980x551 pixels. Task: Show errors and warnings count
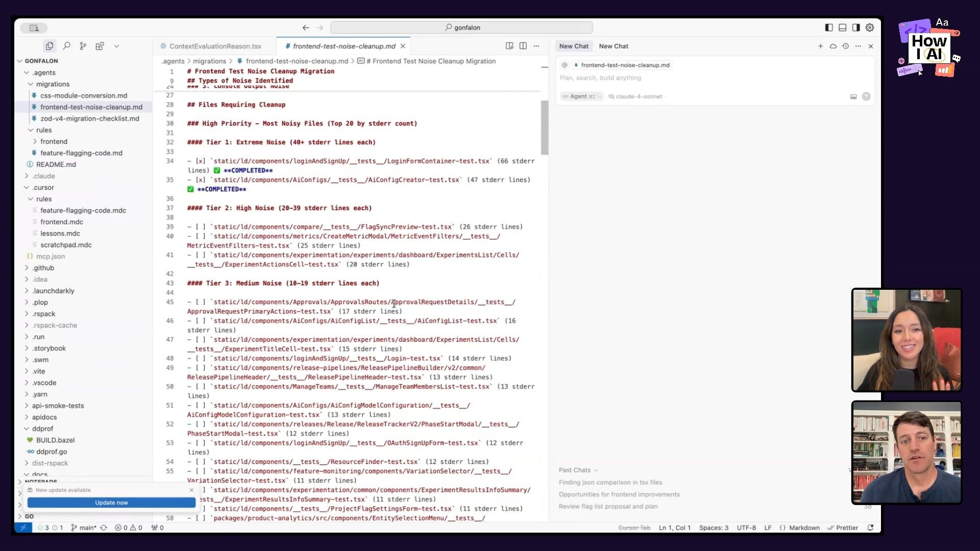tap(129, 528)
